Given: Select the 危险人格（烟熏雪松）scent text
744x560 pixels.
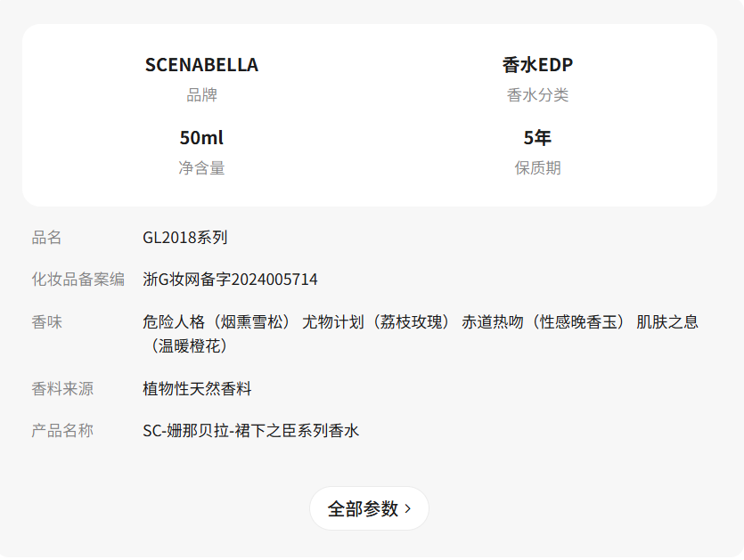Looking at the screenshot, I should pyautogui.click(x=217, y=322).
